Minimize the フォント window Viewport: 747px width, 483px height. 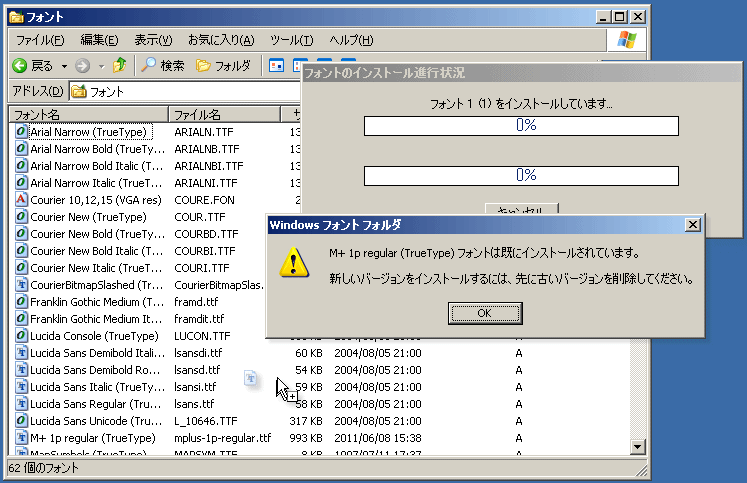(603, 17)
